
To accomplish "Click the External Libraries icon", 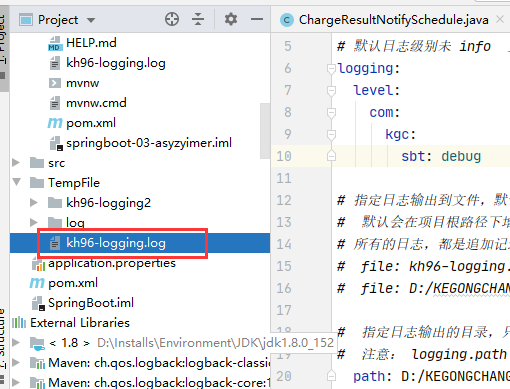I will (19, 323).
